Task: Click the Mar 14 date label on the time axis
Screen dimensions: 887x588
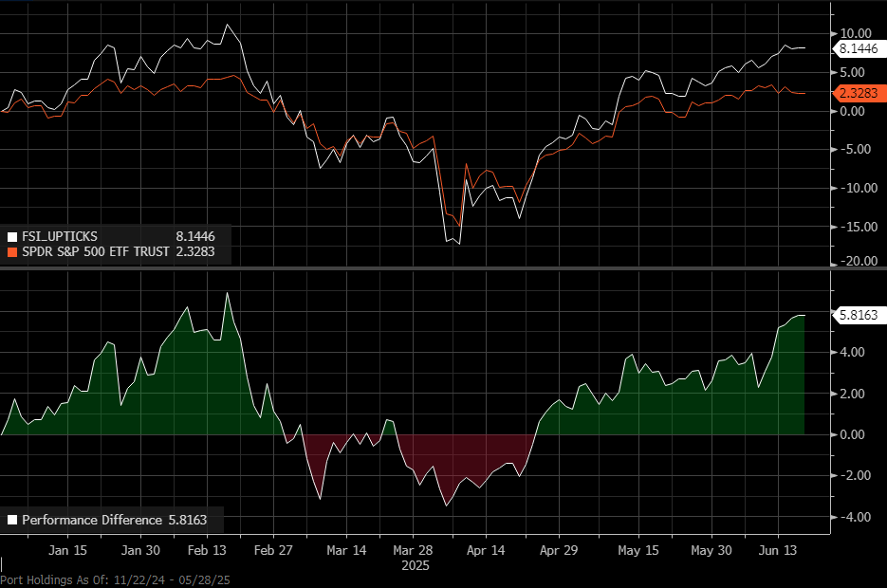Action: pos(346,550)
